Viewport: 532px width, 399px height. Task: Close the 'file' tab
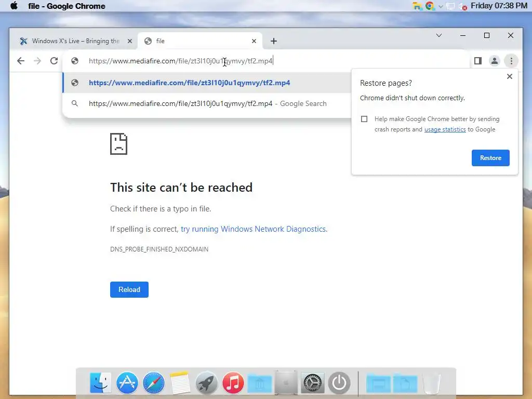(x=254, y=41)
